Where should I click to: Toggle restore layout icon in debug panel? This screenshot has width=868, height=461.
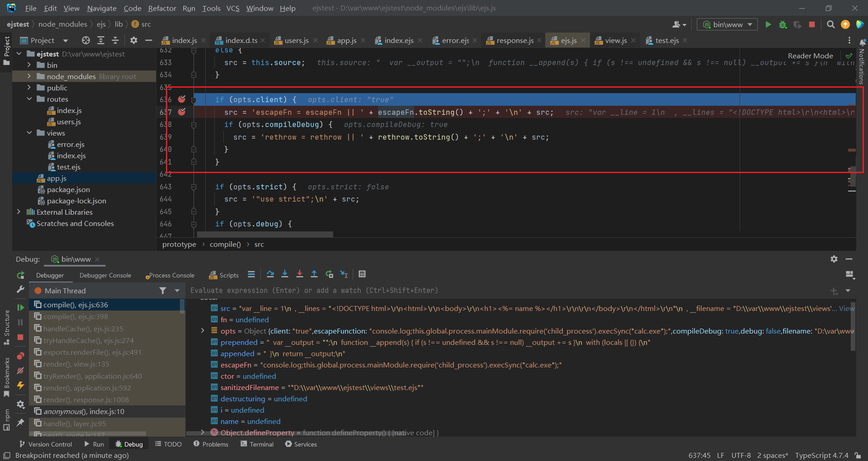(x=849, y=274)
